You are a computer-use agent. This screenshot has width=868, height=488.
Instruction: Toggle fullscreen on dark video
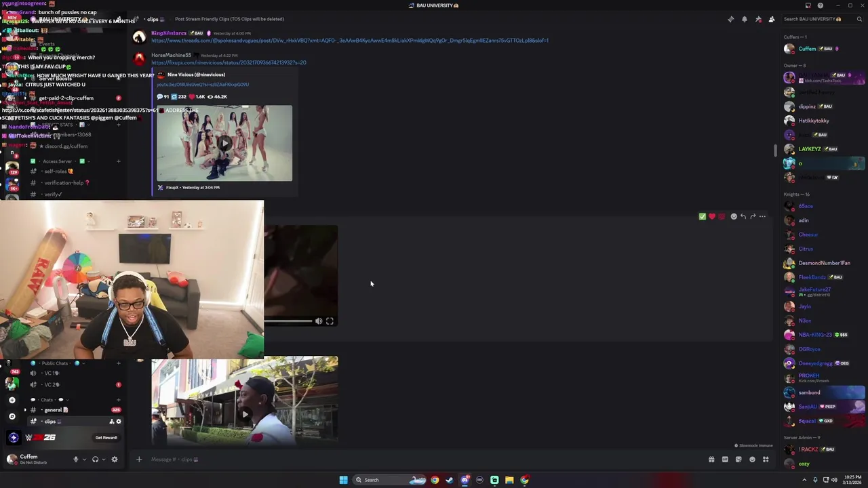(x=330, y=321)
